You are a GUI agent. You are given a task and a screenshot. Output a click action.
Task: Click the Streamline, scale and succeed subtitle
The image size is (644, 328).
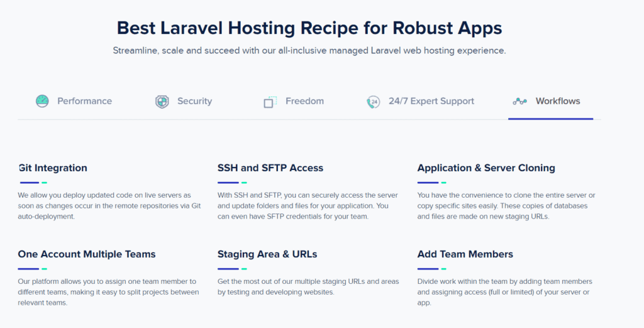(x=309, y=50)
